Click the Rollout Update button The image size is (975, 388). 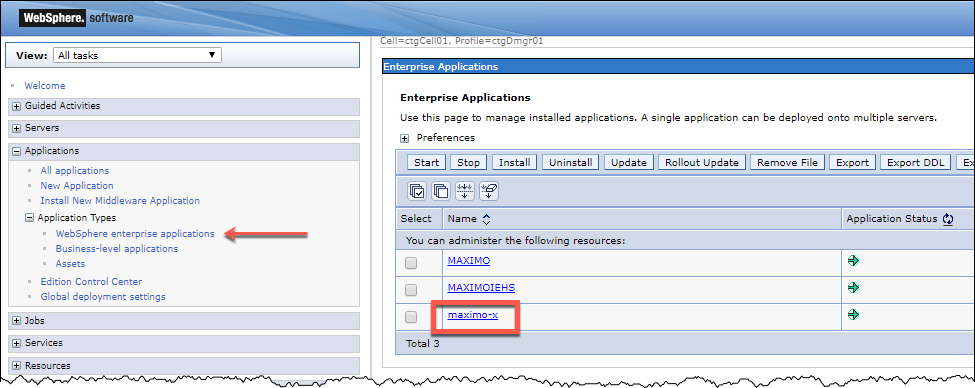[x=701, y=162]
